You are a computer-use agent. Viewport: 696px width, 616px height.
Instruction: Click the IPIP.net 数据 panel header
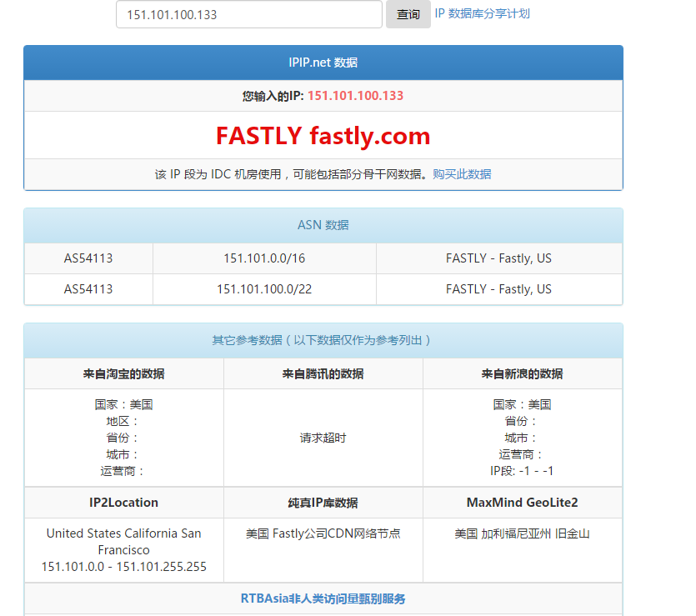[323, 63]
